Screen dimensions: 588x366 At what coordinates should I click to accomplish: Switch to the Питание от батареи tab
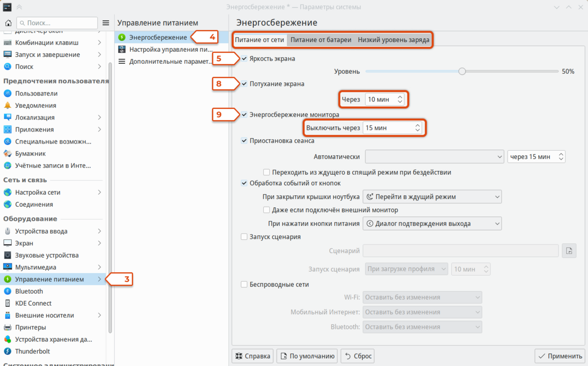pyautogui.click(x=321, y=40)
